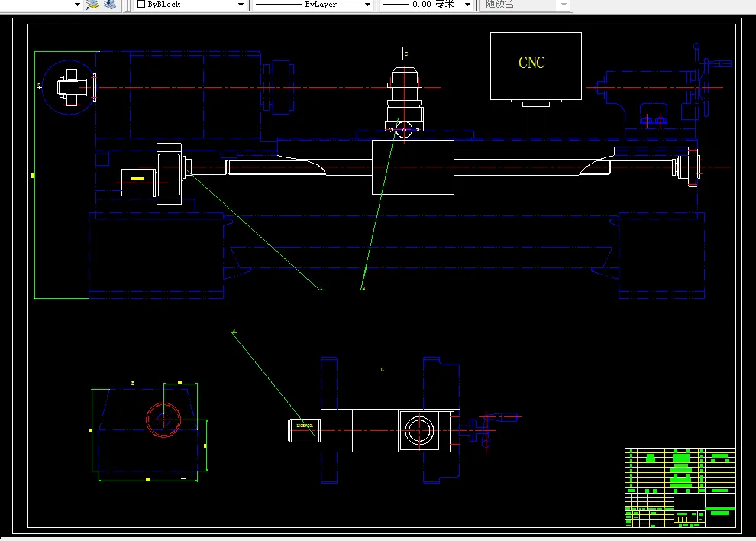Open the layer list dropdown arrow

pyautogui.click(x=77, y=5)
